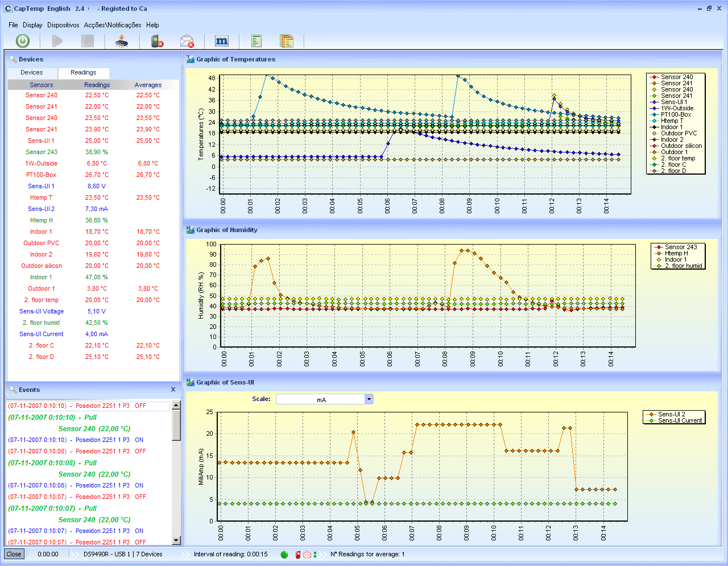Click the red phone status bar icon
Image resolution: width=728 pixels, height=566 pixels.
pos(297,555)
